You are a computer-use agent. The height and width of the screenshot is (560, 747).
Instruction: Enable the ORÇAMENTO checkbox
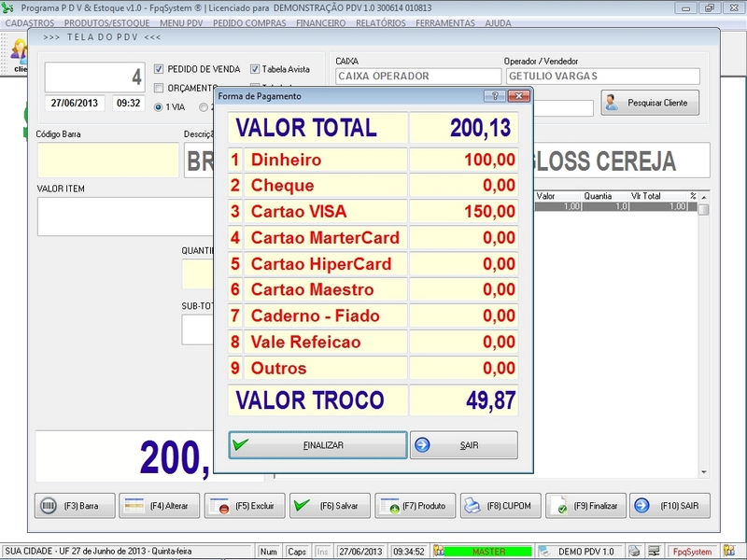(159, 88)
